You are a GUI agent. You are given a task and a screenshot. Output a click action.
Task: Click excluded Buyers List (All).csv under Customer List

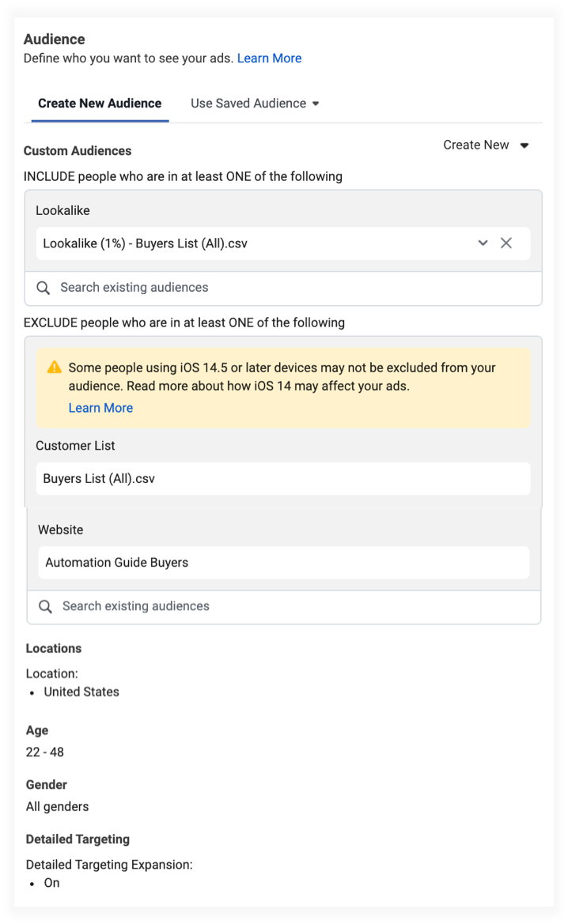point(99,479)
